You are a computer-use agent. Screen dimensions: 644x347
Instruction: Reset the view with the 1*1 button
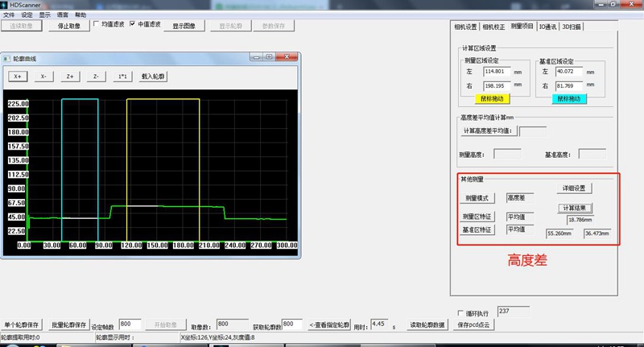[x=122, y=76]
